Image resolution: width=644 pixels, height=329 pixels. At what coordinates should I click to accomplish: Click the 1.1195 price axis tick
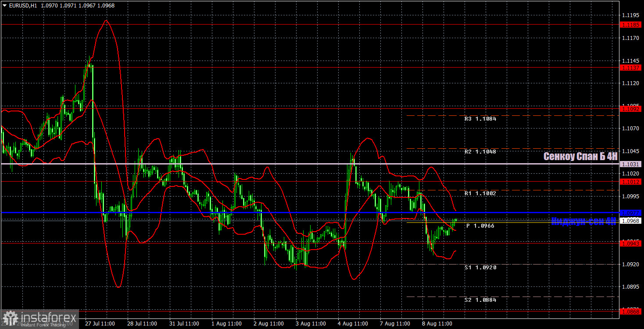point(630,15)
